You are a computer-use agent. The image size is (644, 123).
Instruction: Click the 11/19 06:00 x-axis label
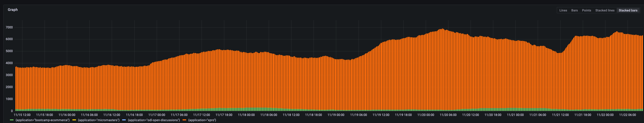point(359,115)
